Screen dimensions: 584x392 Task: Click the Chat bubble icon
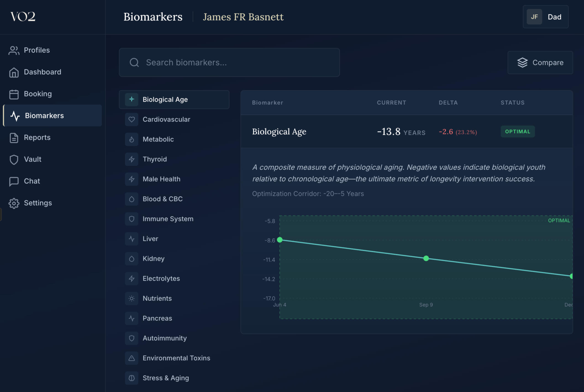[x=14, y=181]
